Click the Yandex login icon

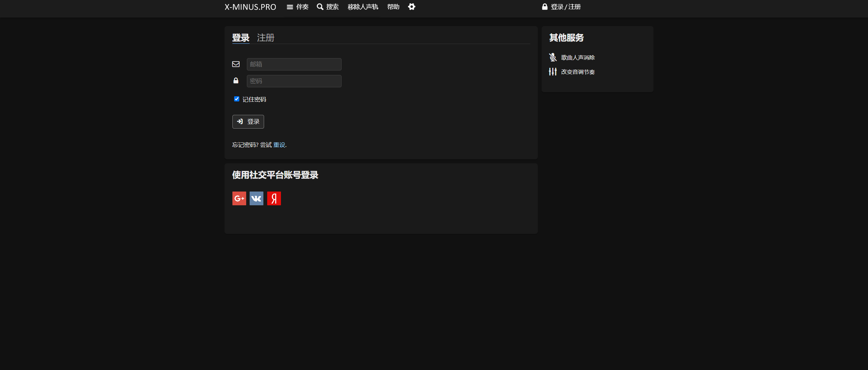(x=274, y=198)
